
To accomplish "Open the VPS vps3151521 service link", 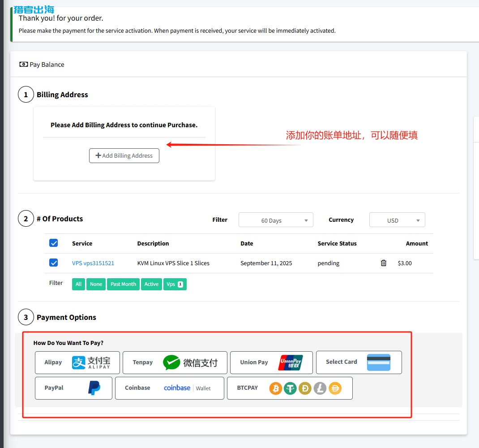I will click(x=93, y=263).
